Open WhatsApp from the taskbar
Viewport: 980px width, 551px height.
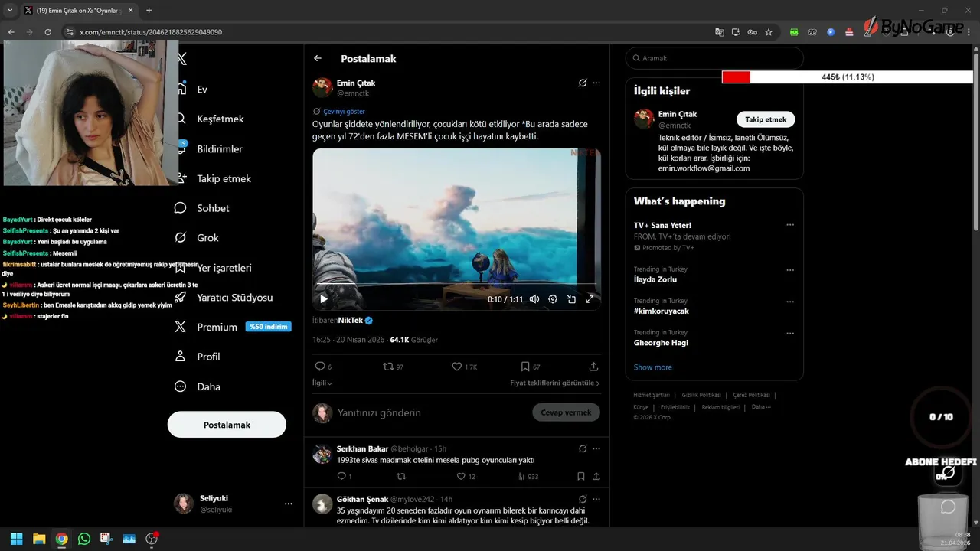pyautogui.click(x=84, y=539)
